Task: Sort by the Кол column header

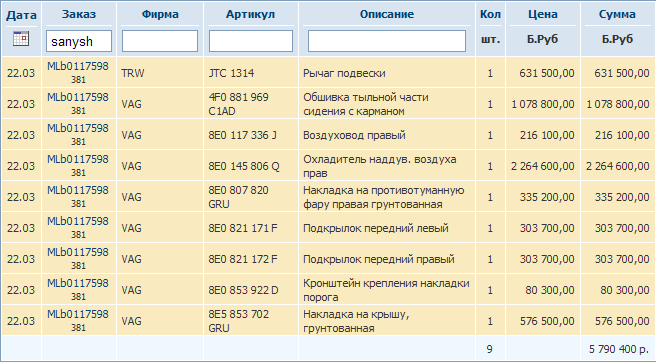Action: 490,14
